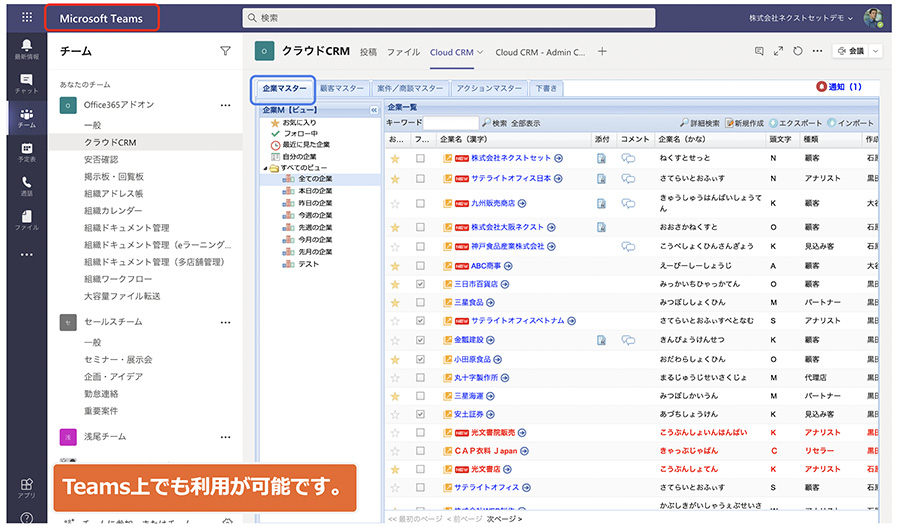The height and width of the screenshot is (527, 900).
Task: Click 新規作成 to create company
Action: coord(744,123)
